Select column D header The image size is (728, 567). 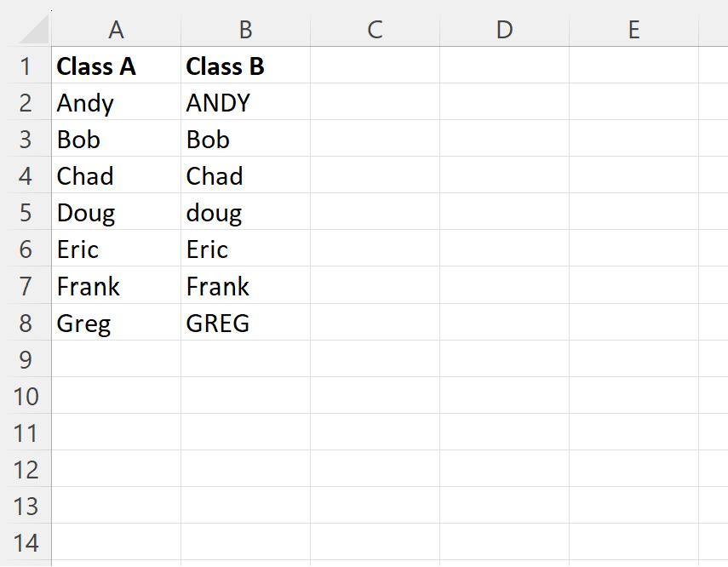click(505, 29)
